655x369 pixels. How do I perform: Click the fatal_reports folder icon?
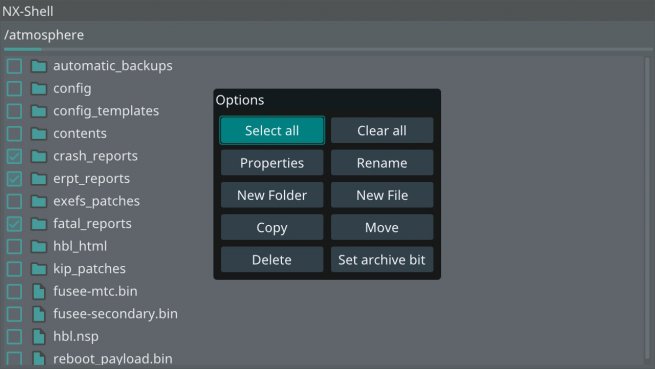tap(39, 224)
